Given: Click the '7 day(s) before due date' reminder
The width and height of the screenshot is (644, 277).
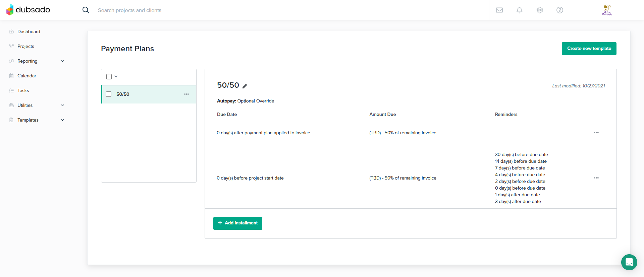Looking at the screenshot, I should click(520, 168).
